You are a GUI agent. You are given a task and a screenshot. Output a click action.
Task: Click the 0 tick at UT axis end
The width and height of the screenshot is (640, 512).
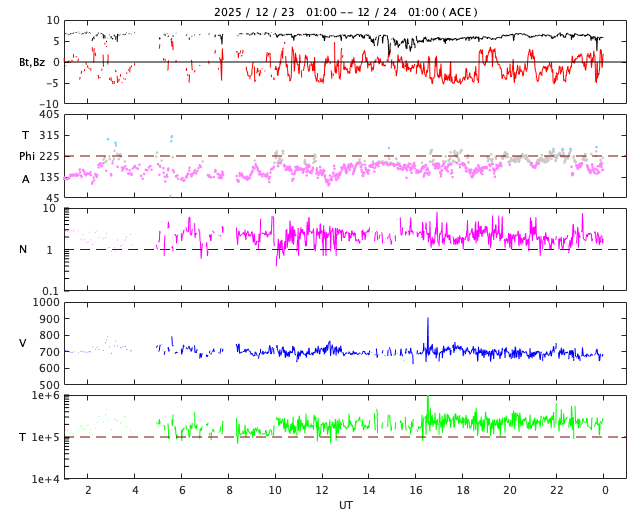(604, 491)
